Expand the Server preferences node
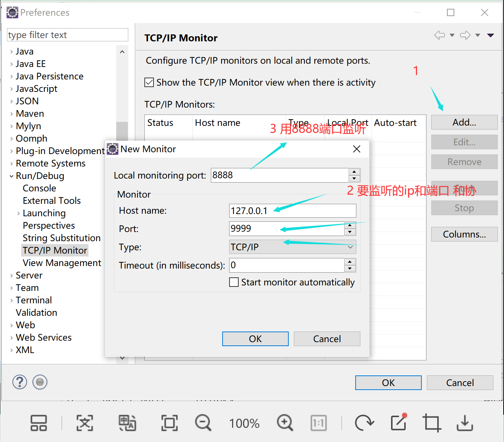Image resolution: width=504 pixels, height=442 pixels. pyautogui.click(x=11, y=276)
